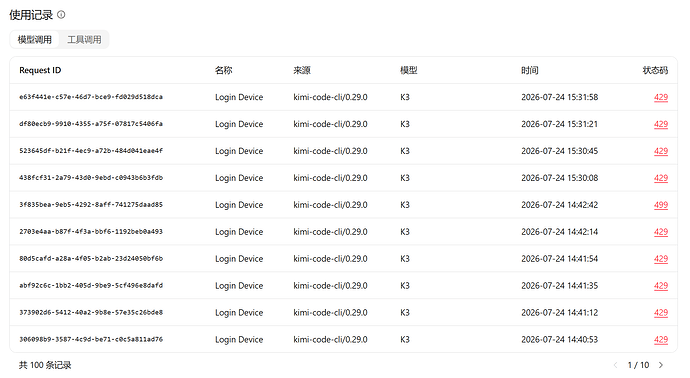The height and width of the screenshot is (378, 690).
Task: Click K3 model in the 80d5cafd row
Action: pyautogui.click(x=405, y=259)
